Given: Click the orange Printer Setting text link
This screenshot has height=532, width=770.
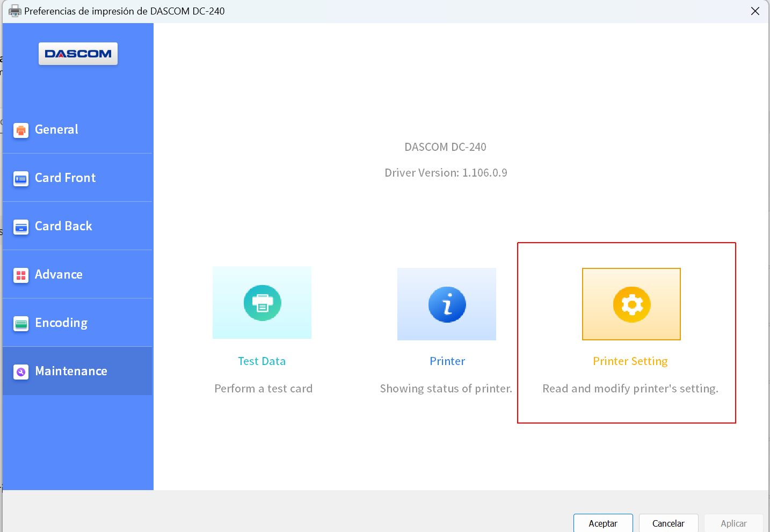Looking at the screenshot, I should (630, 361).
